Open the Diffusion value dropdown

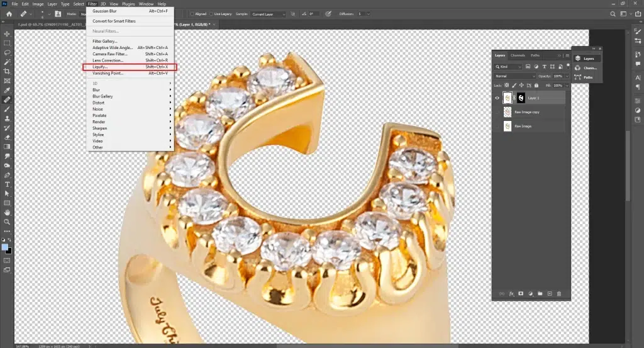click(x=368, y=14)
